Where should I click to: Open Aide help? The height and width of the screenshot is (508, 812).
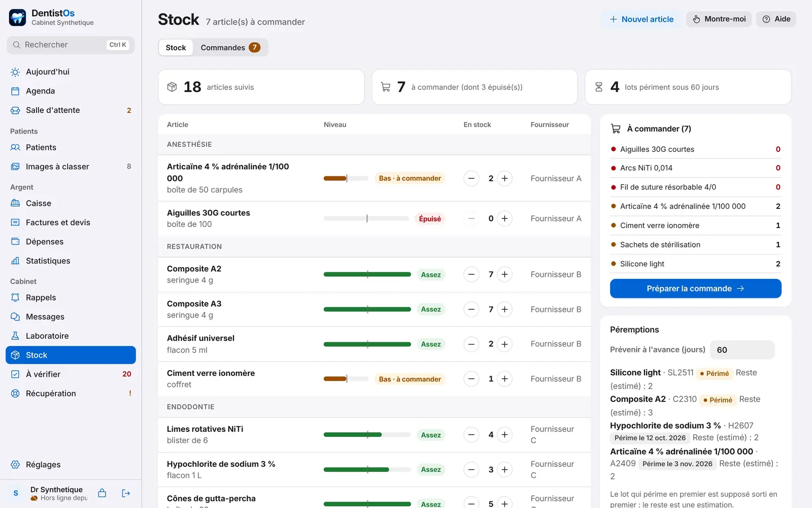point(776,19)
